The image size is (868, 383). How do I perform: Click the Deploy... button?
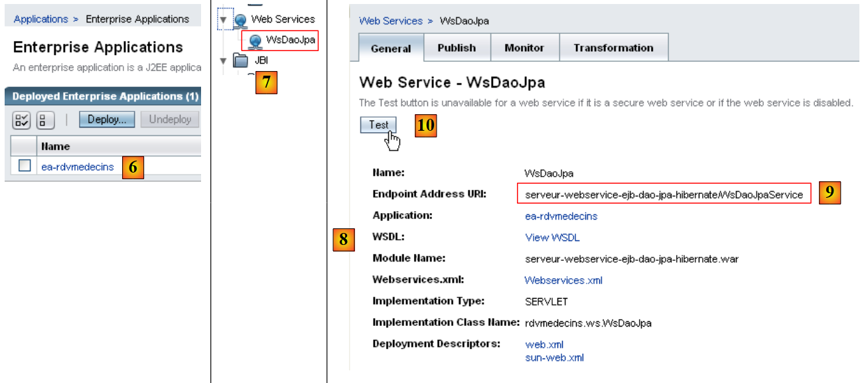[107, 119]
